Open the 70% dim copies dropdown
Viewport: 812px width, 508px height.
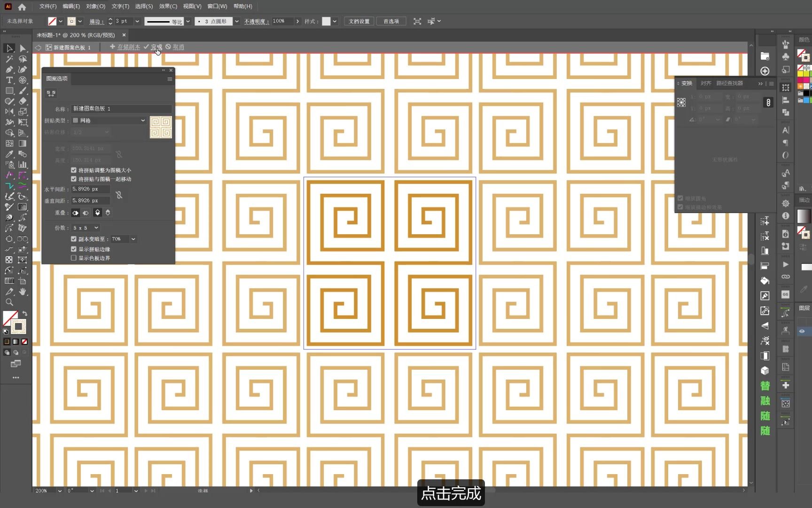tap(133, 239)
